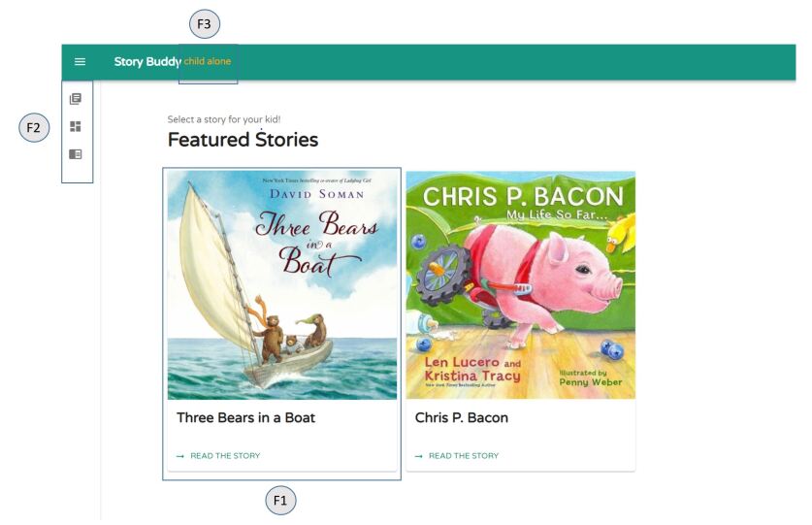Click the arrow icon under Three Bears in a Boat
The width and height of the screenshot is (812, 525).
(x=180, y=456)
